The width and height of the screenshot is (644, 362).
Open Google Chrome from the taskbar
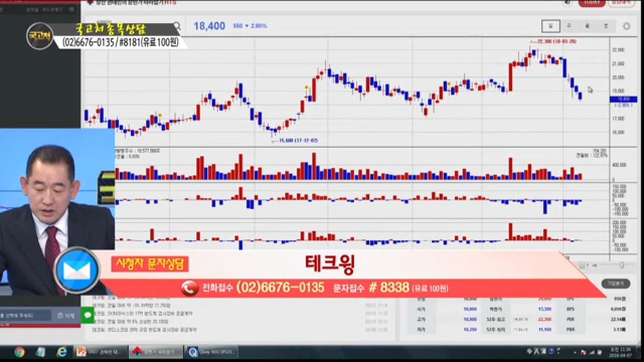(x=19, y=352)
